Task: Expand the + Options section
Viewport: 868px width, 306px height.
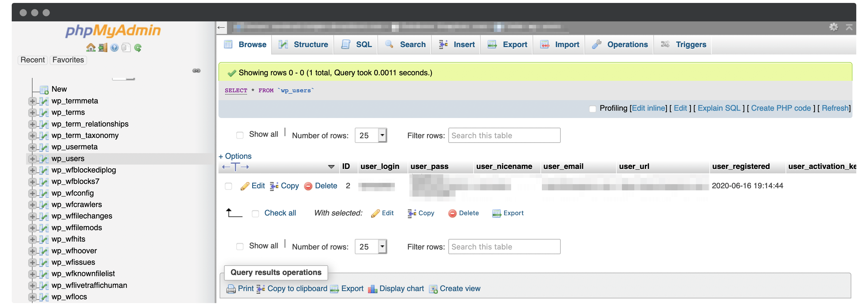Action: point(235,156)
